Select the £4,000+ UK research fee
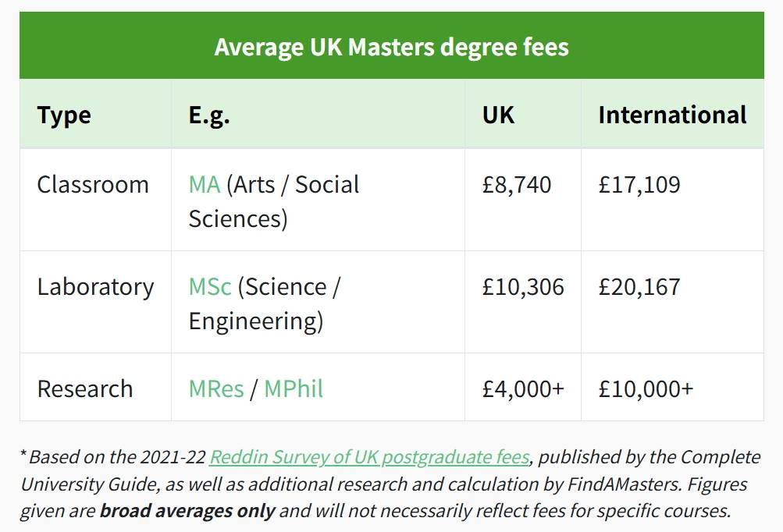 coord(523,388)
